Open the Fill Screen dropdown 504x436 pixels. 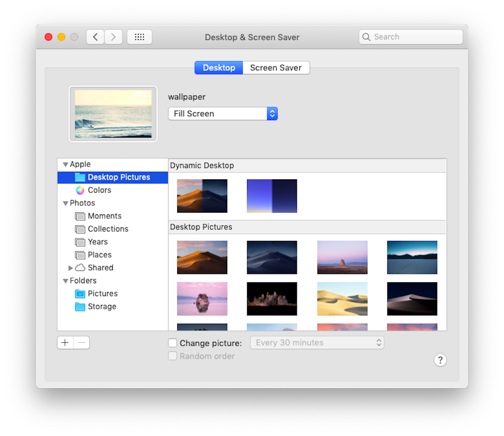click(x=223, y=113)
